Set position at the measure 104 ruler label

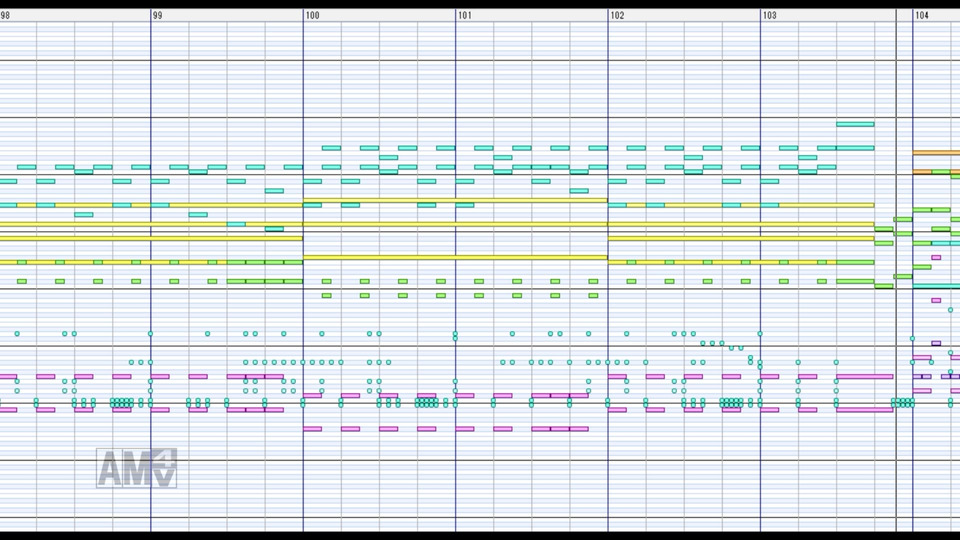point(922,15)
